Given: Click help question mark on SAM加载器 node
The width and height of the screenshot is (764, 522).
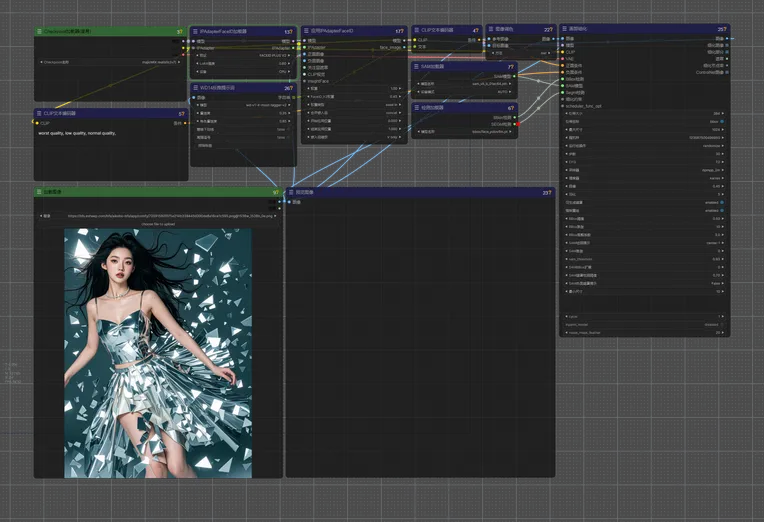Looking at the screenshot, I should click(513, 67).
